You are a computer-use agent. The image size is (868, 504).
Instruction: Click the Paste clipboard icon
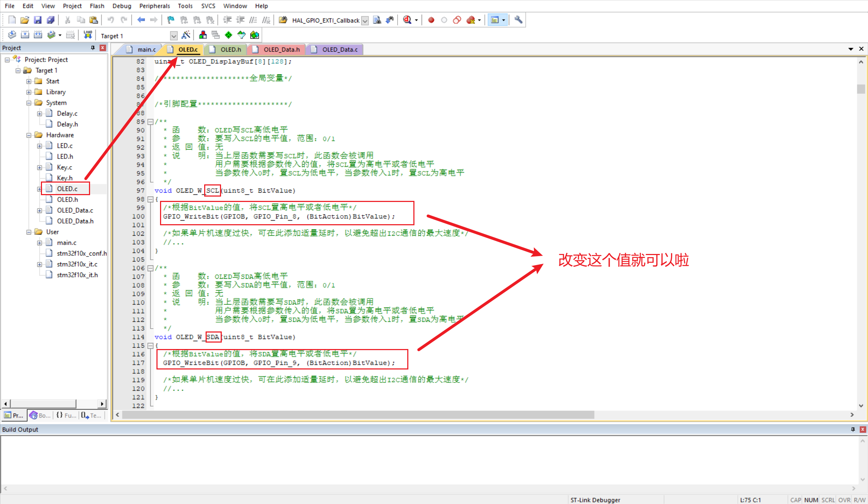click(94, 20)
